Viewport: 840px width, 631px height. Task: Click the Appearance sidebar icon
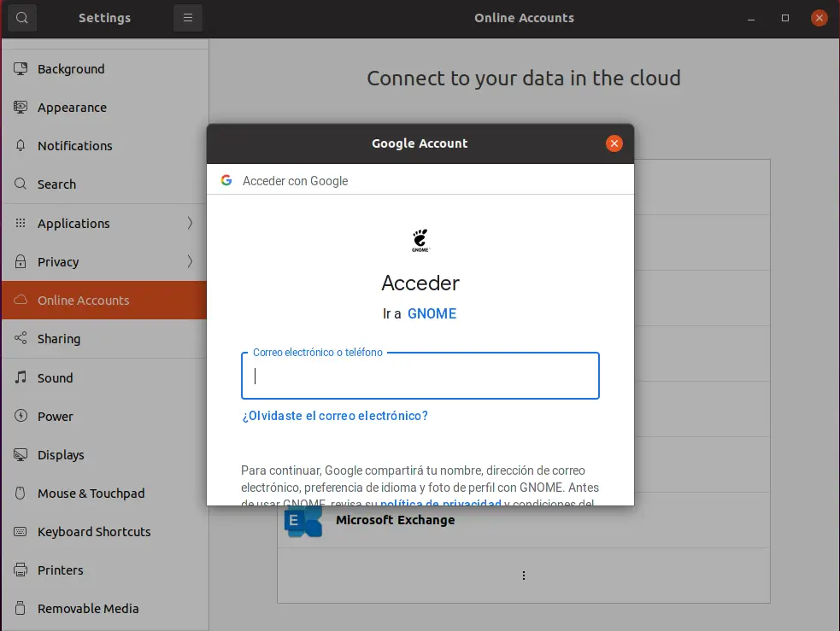point(21,107)
